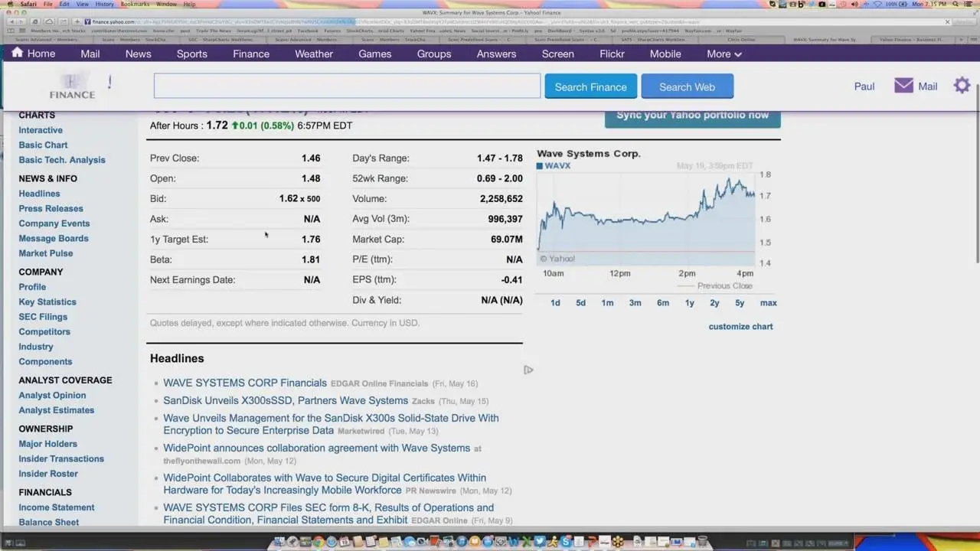Screen dimensions: 980x551
Task: Set chart range to 5d
Action: coord(580,303)
